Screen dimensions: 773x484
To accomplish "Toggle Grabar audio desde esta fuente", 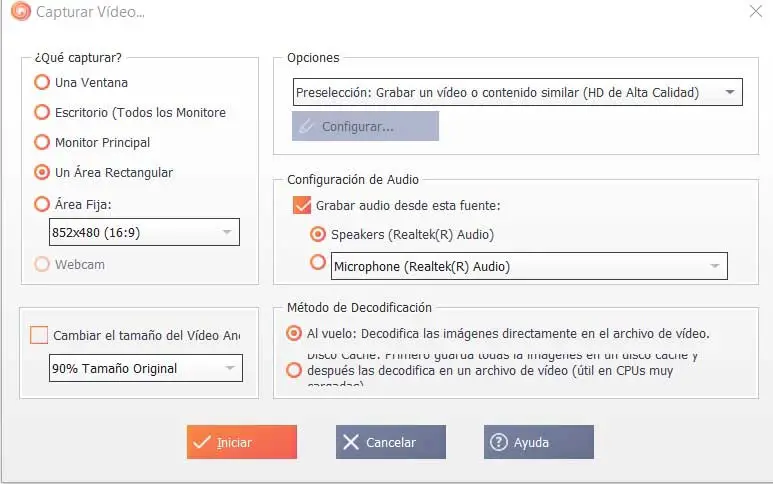I will pos(302,205).
